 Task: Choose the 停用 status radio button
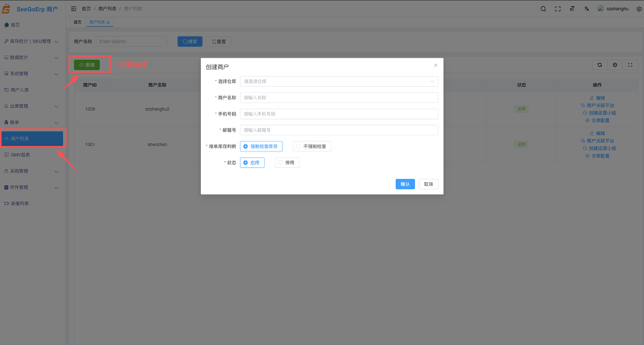point(286,162)
